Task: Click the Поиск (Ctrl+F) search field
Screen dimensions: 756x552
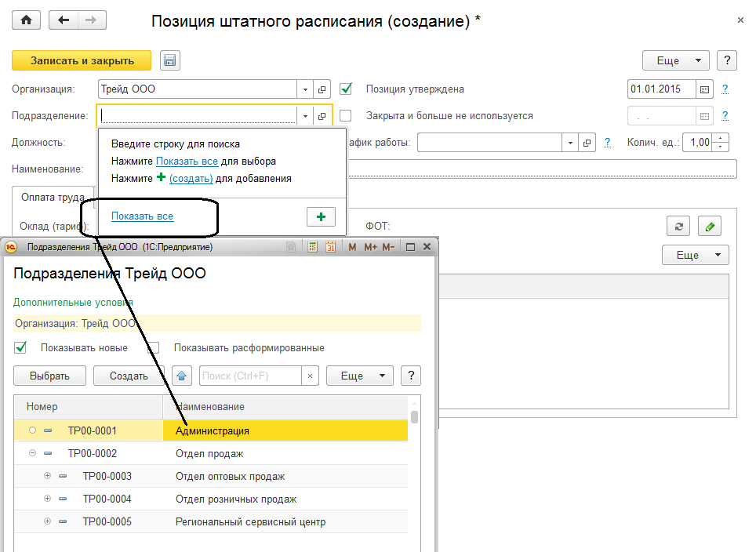Action: tap(251, 376)
